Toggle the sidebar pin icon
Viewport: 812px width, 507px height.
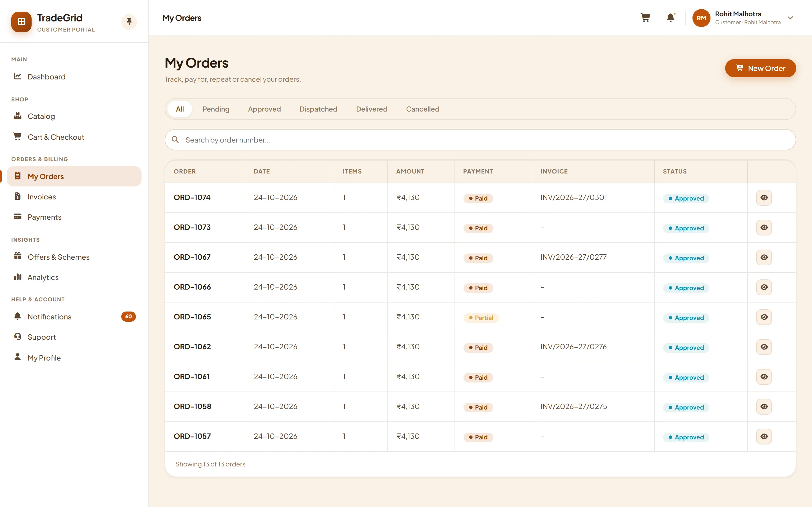click(x=129, y=22)
